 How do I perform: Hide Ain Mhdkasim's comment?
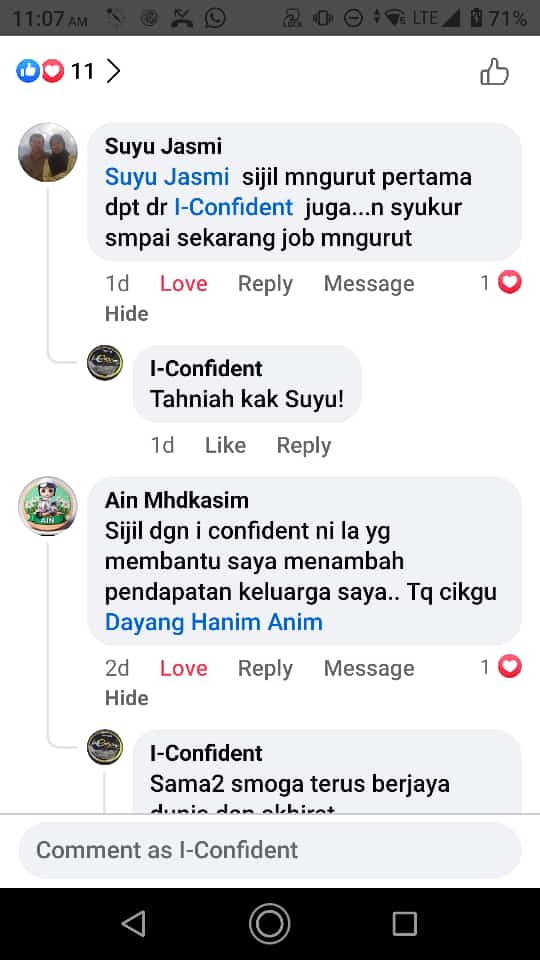click(x=127, y=698)
